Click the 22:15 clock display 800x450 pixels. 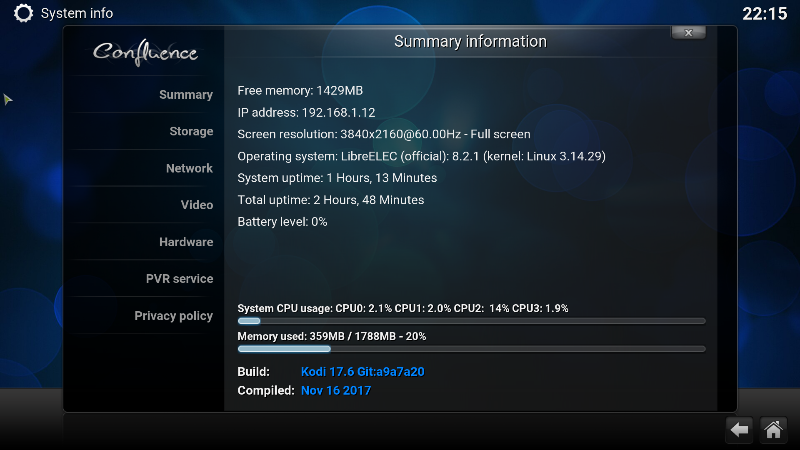click(x=765, y=13)
